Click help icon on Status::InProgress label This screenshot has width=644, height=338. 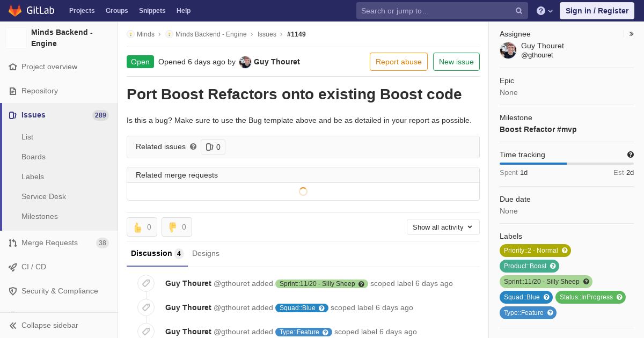pyautogui.click(x=619, y=297)
